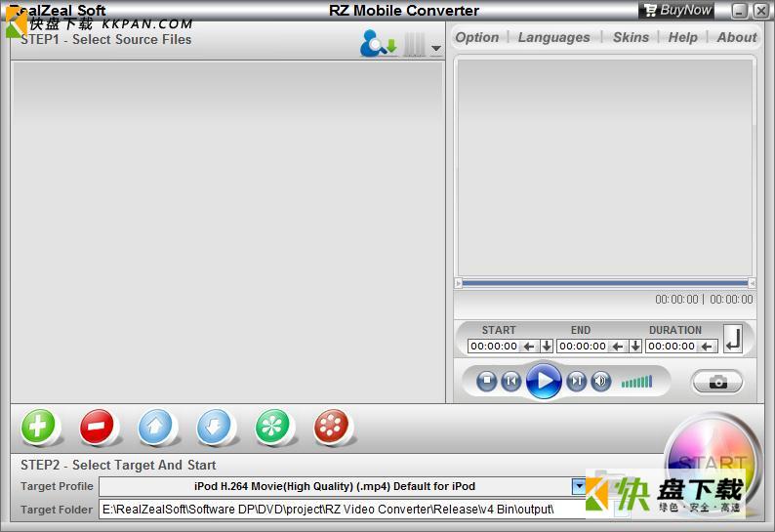Click the DURATION left arrow button
Image resolution: width=775 pixels, height=532 pixels.
(707, 347)
